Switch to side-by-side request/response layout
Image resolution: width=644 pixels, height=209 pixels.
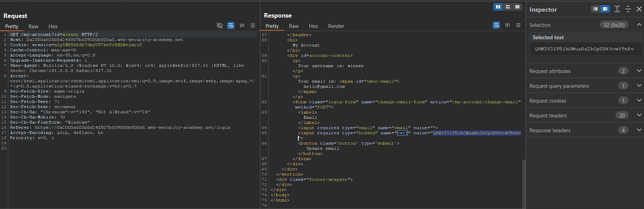click(498, 7)
